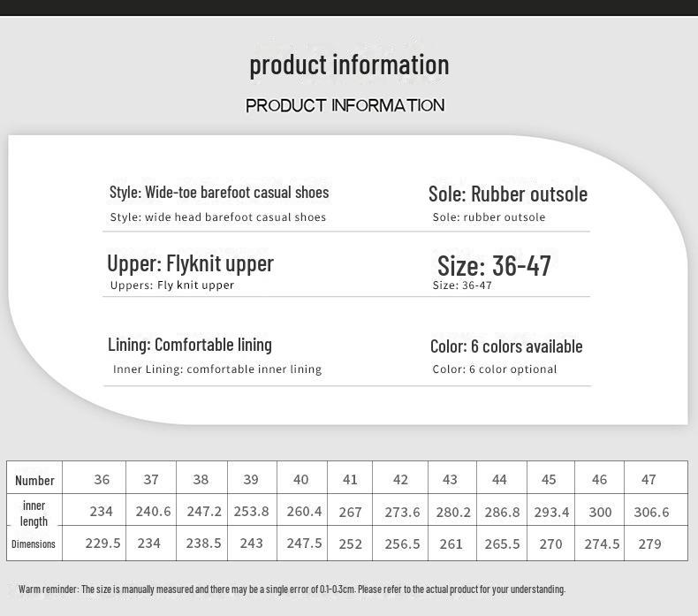Click "Lining: Comfortable lining" heading text
Viewport: 698px width, 616px height.
click(190, 345)
